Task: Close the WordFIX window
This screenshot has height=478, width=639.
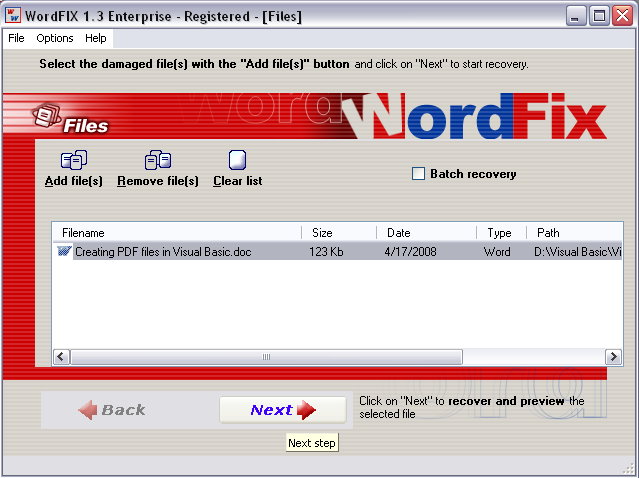Action: point(623,16)
